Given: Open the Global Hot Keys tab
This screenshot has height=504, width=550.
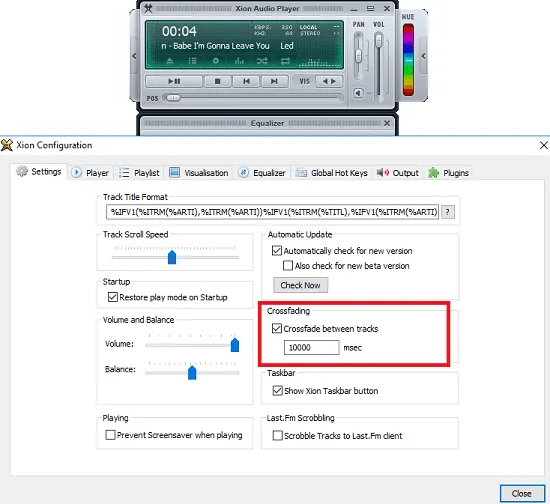Looking at the screenshot, I should pyautogui.click(x=331, y=173).
